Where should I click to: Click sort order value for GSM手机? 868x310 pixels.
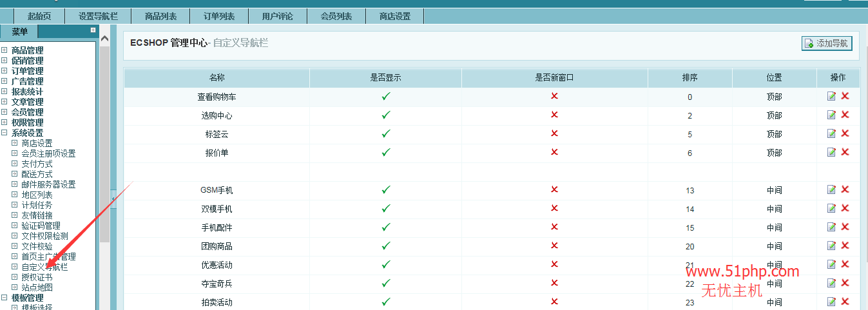pos(690,190)
